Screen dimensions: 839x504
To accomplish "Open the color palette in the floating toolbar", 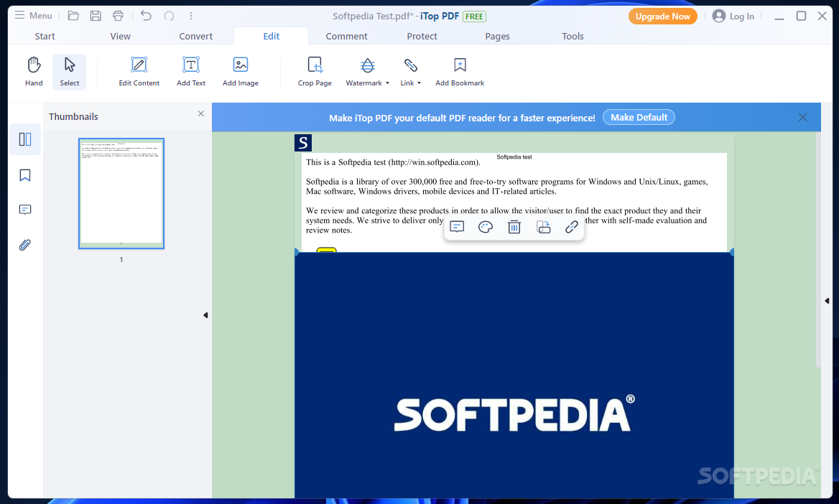I will pyautogui.click(x=486, y=227).
